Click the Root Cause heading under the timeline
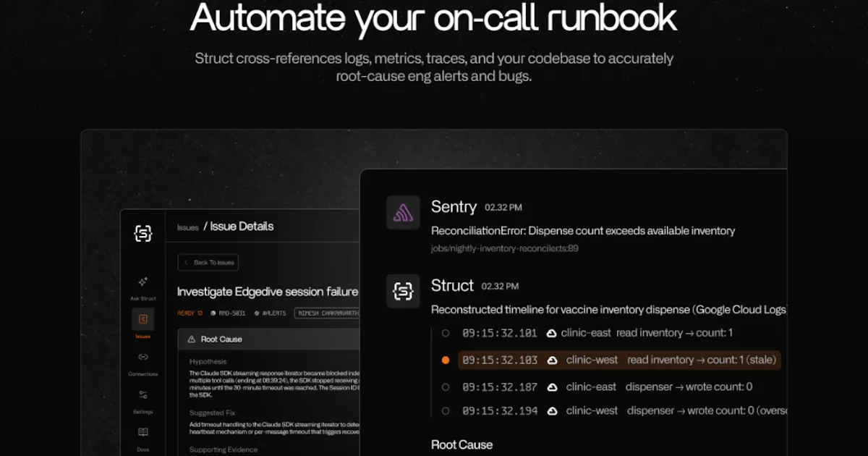868x456 pixels. coord(462,444)
